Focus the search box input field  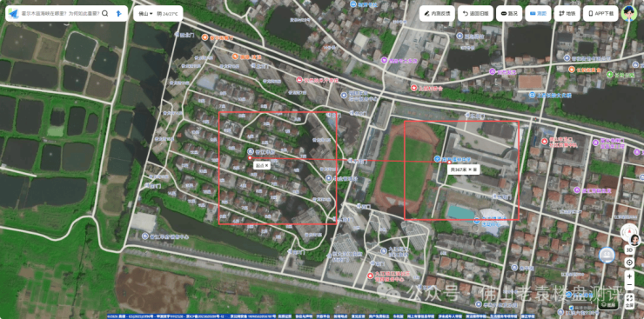click(x=60, y=14)
